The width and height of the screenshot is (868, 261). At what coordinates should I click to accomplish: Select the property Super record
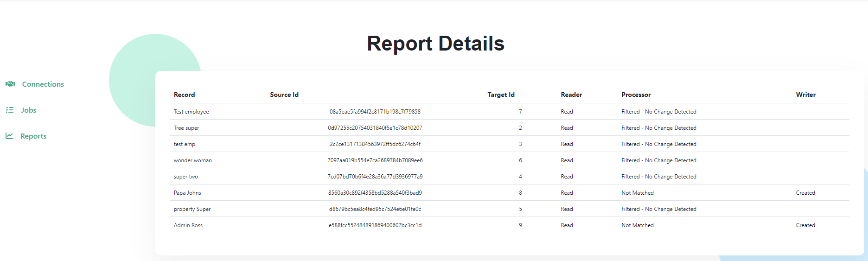[192, 209]
